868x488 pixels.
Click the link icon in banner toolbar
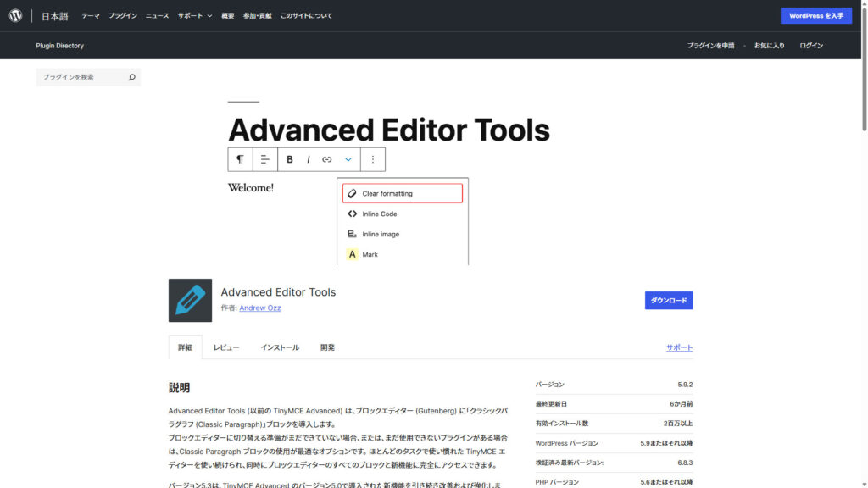[327, 159]
